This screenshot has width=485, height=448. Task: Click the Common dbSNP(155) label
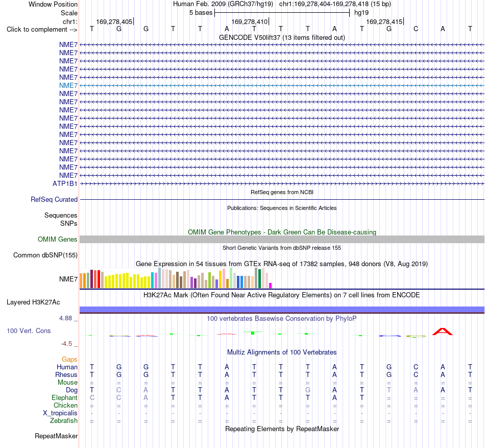(x=45, y=255)
